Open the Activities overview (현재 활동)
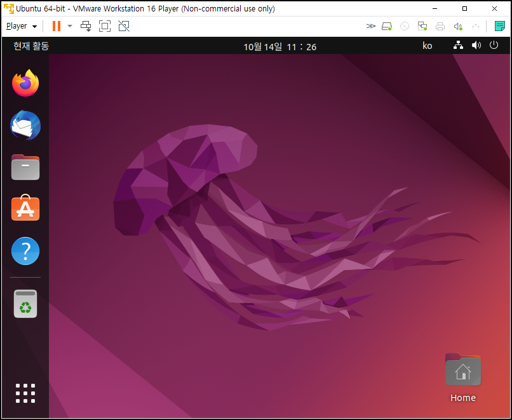512x420 pixels. 31,46
